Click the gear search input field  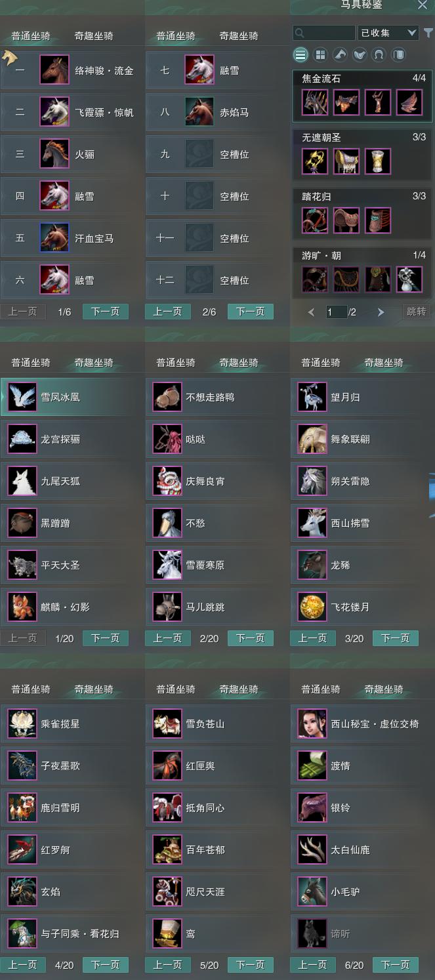coord(324,33)
